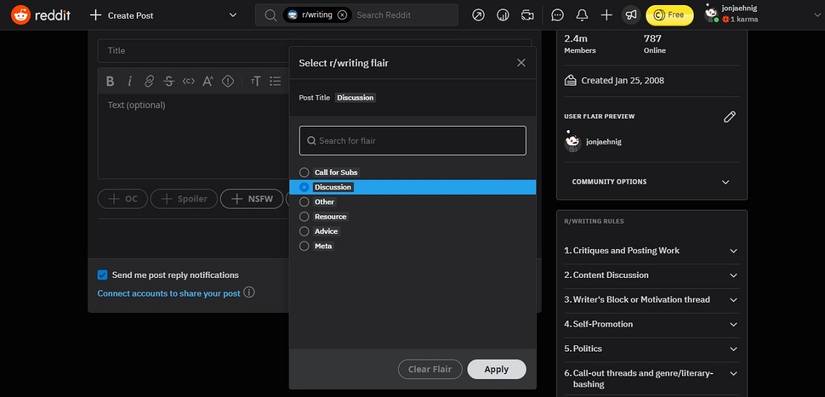
Task: Open Connect accounts to share your post
Action: point(169,293)
